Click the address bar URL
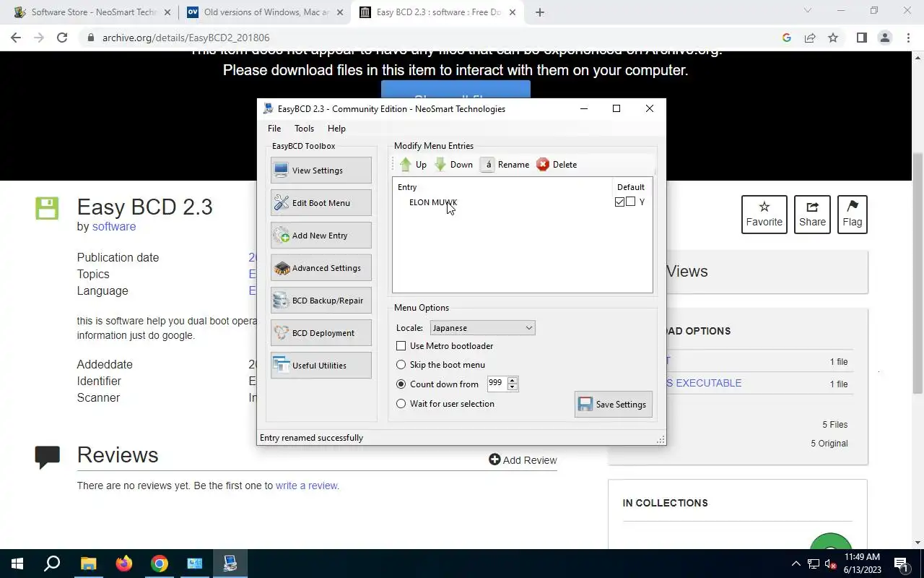Viewport: 924px width, 578px height. tap(186, 38)
